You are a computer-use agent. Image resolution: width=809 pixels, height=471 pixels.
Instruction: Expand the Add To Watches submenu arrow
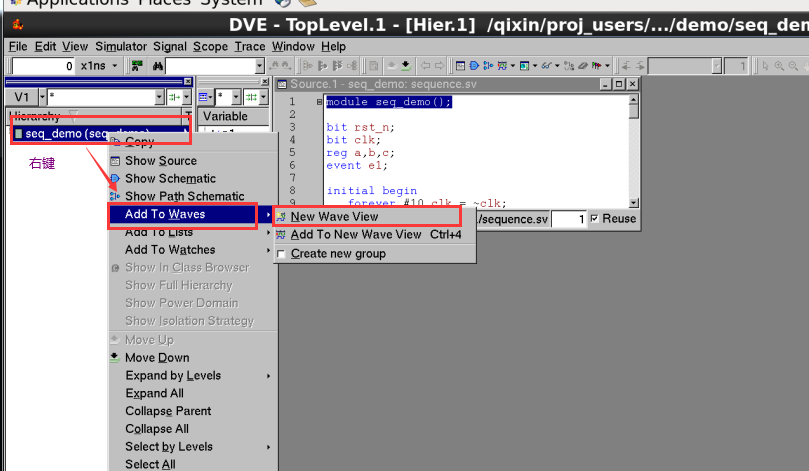[268, 250]
